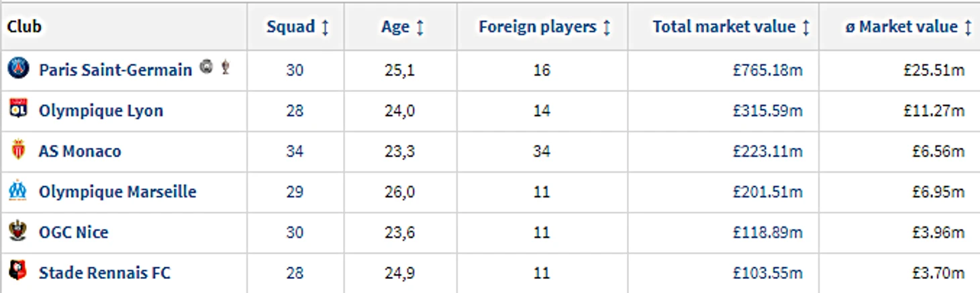Click the Olympique Marseille club crest
980x293 pixels.
18,191
